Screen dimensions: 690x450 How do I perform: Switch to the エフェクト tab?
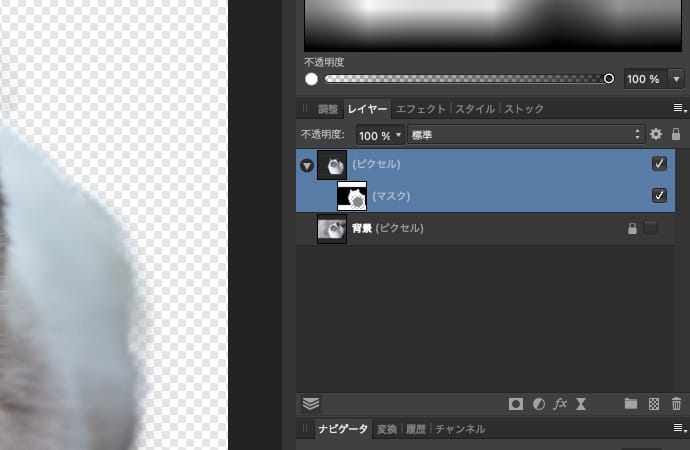tap(420, 108)
